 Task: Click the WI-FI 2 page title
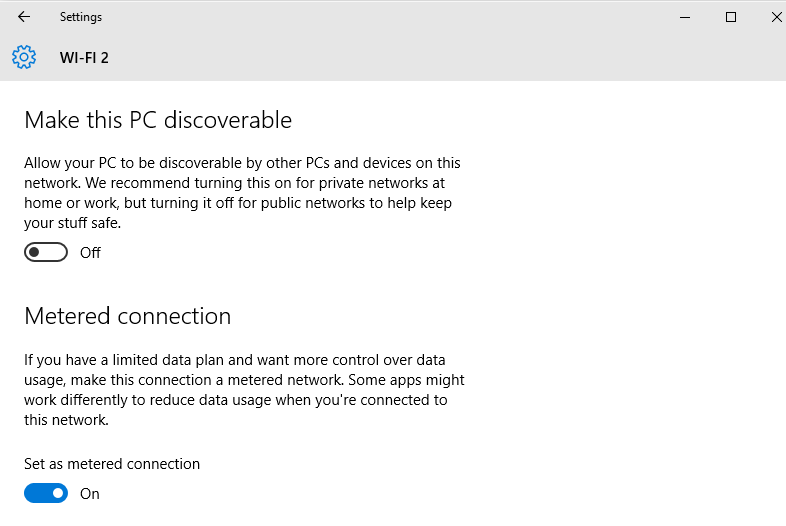point(84,58)
